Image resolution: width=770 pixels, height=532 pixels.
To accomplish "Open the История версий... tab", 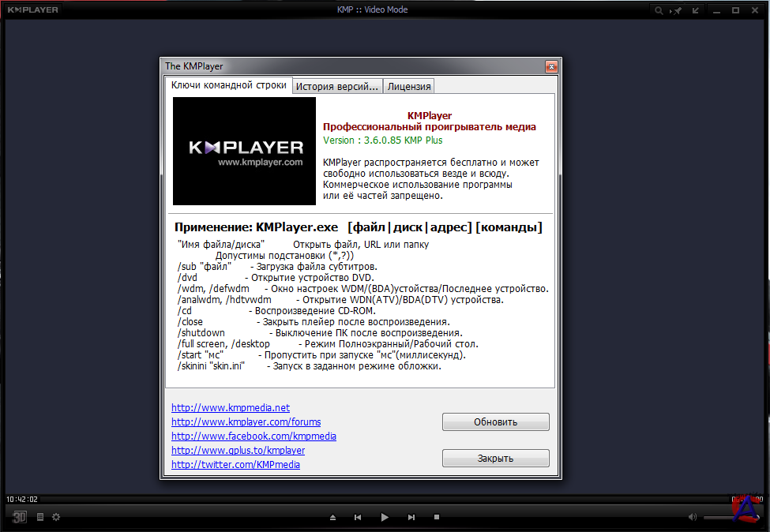I will click(337, 86).
